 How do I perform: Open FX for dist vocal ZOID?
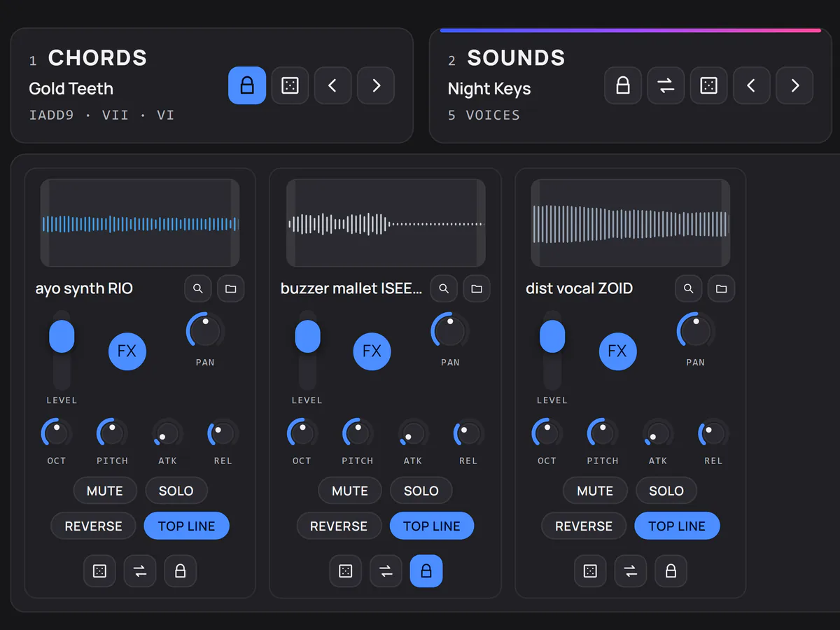click(618, 351)
